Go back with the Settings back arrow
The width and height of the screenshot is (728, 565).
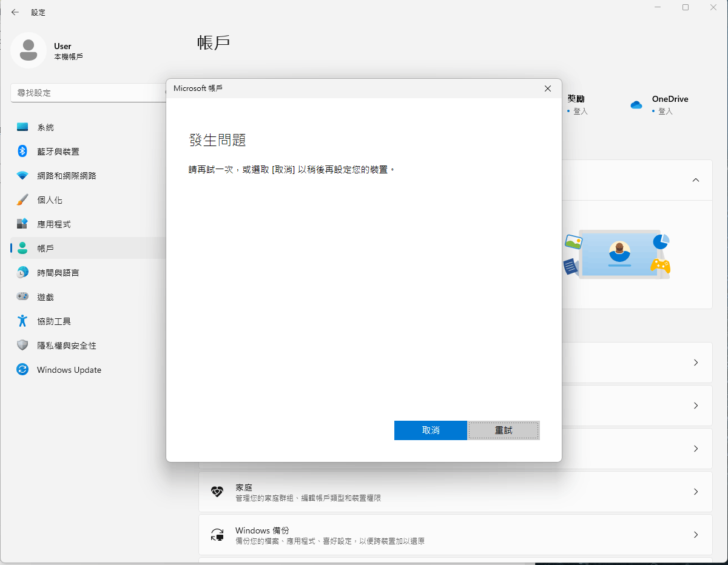coord(15,12)
